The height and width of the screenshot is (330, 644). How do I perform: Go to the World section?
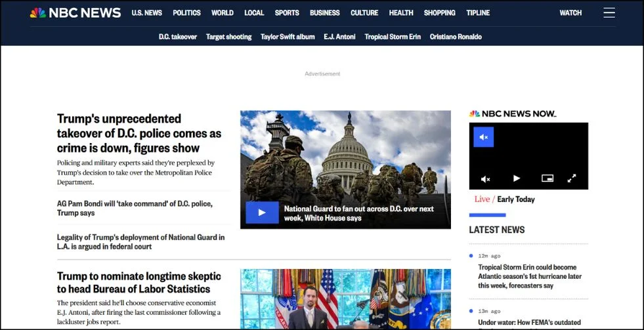(222, 12)
